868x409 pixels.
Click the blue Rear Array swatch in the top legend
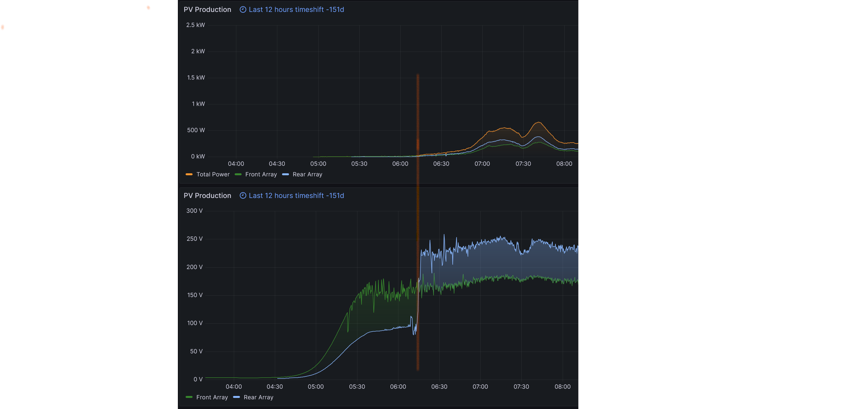[285, 174]
